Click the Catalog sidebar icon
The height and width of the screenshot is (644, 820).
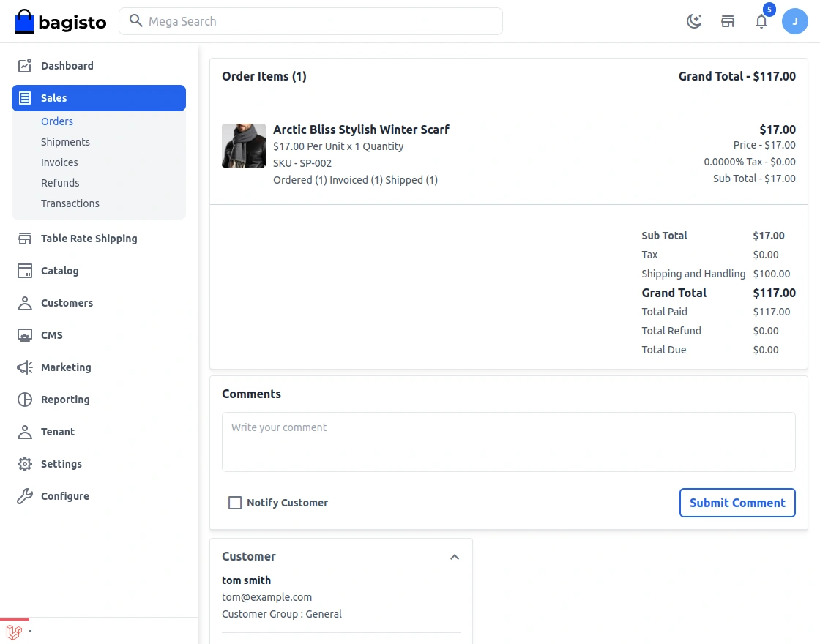tap(25, 271)
